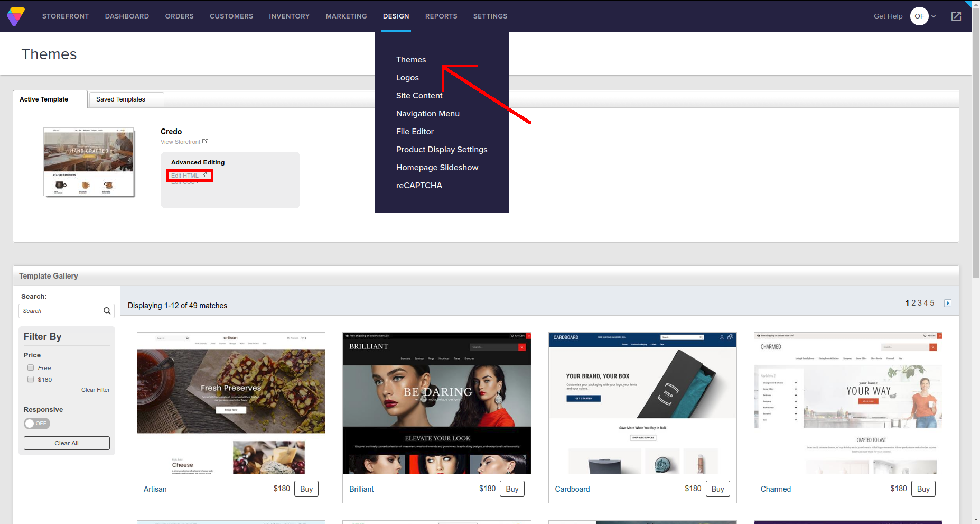Toggle the Responsive switch
The width and height of the screenshot is (980, 524).
(37, 424)
